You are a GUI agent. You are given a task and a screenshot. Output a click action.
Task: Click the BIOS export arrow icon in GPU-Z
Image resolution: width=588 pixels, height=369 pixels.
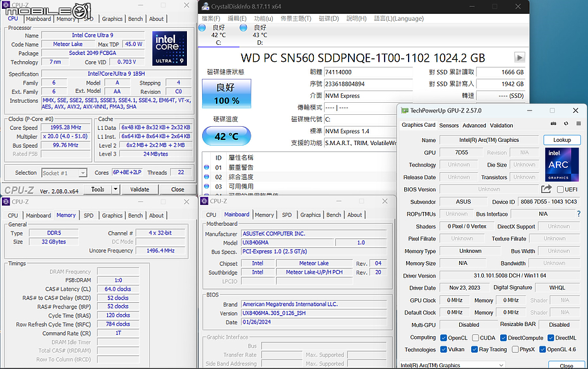[546, 189]
